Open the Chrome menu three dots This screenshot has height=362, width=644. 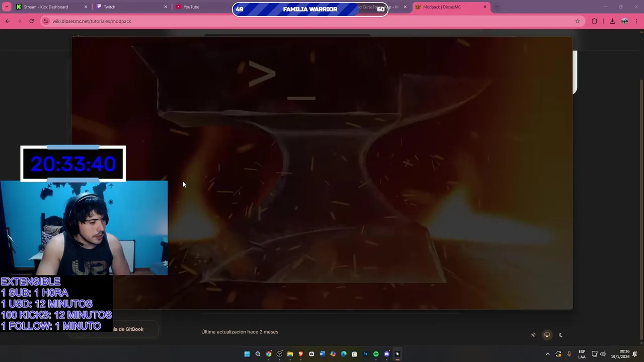637,21
